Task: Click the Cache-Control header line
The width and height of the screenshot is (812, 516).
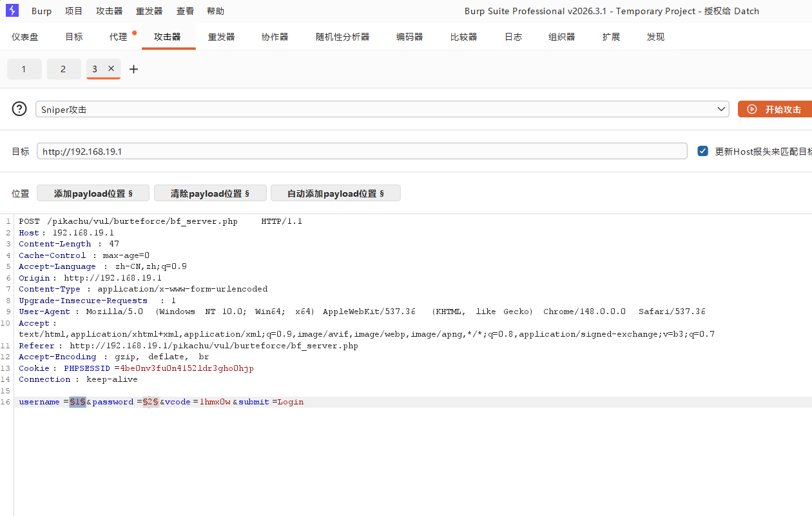Action: coord(84,255)
